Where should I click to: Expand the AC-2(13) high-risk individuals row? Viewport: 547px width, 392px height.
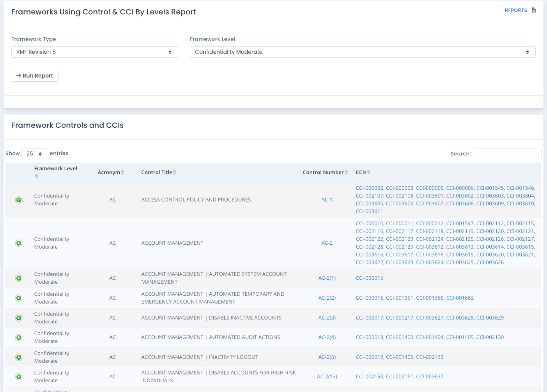pos(19,377)
